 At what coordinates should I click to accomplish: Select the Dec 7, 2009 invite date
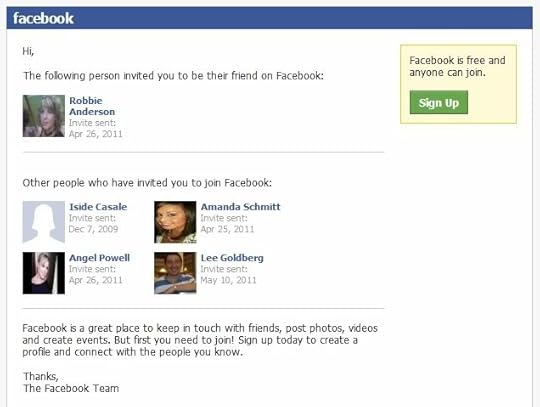click(x=93, y=229)
